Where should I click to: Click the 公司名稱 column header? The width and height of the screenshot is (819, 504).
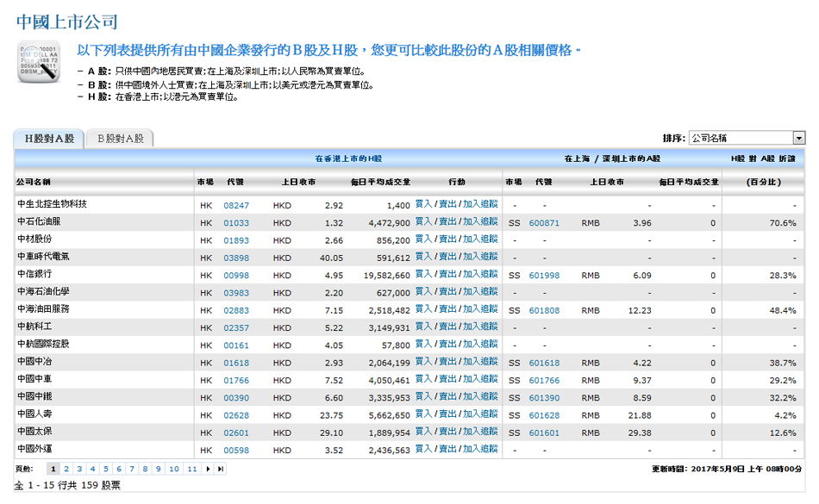tap(33, 182)
